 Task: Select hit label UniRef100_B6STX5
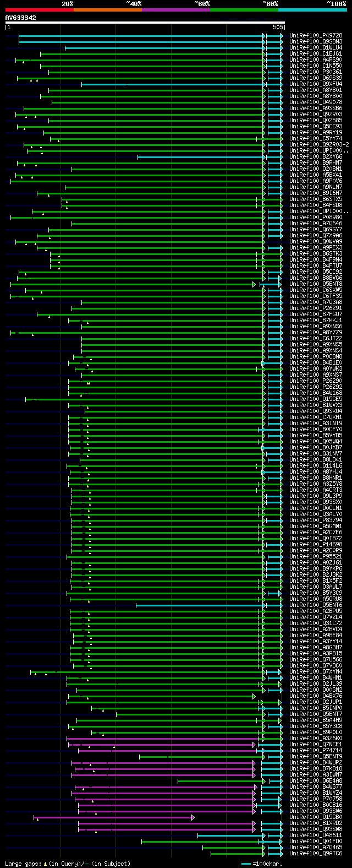(x=316, y=199)
